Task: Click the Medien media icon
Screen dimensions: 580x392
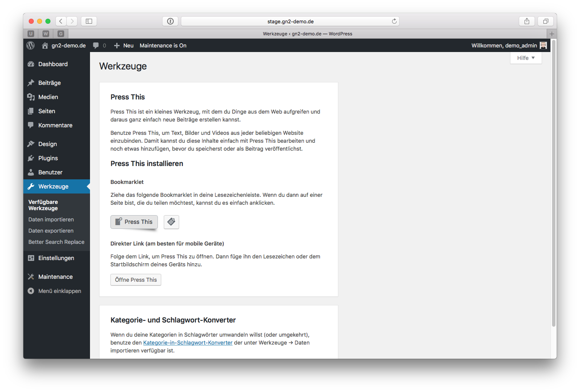Action: (x=31, y=97)
